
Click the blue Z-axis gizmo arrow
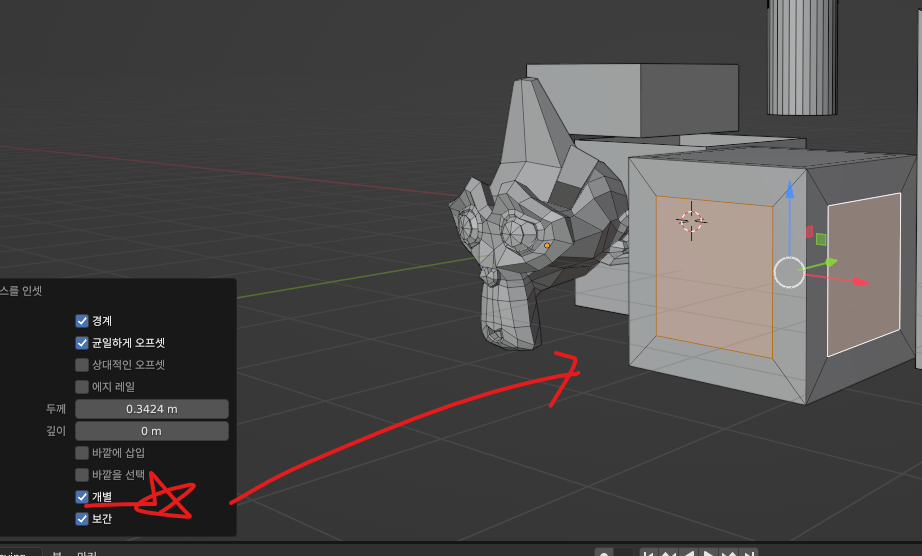(x=790, y=190)
